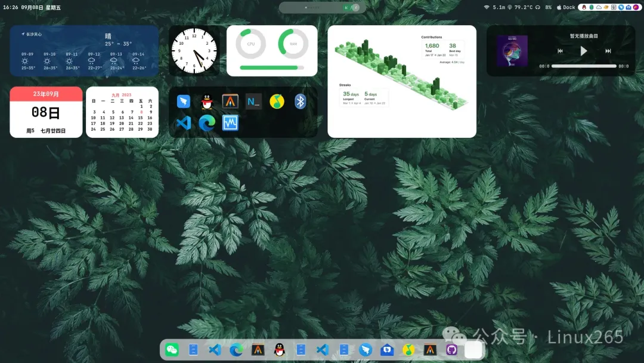Click the 晴 weather condition text
644x363 pixels.
tap(108, 36)
